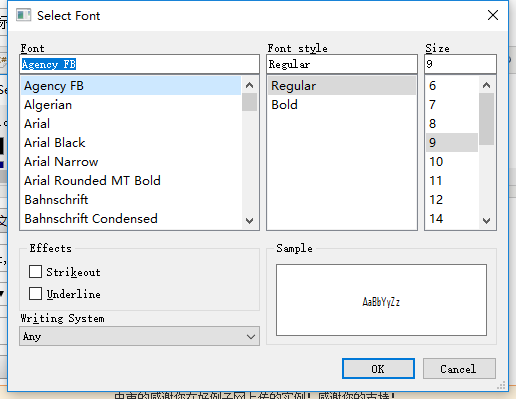Close the Select Font dialog
This screenshot has height=399, width=516.
click(x=493, y=15)
